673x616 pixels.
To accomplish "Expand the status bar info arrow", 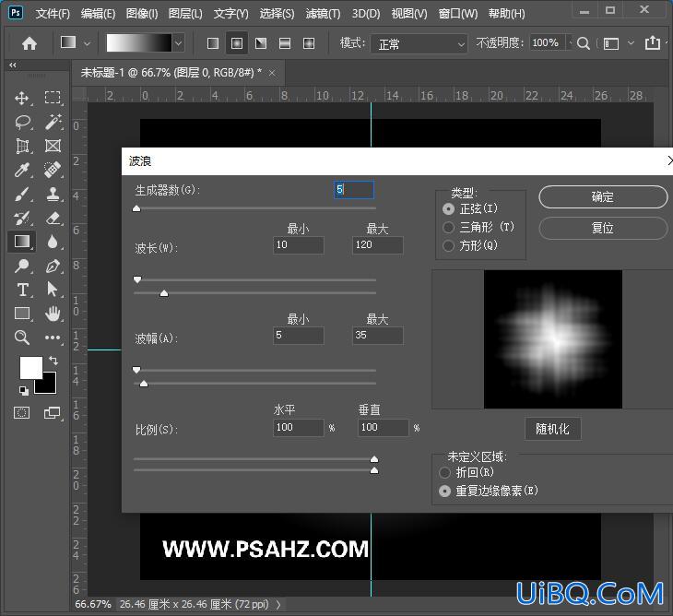I will (278, 604).
